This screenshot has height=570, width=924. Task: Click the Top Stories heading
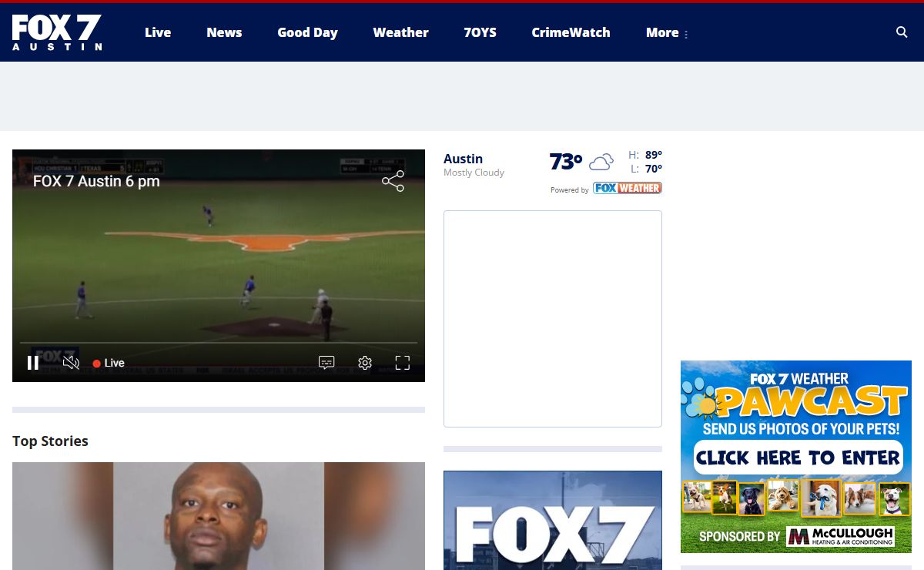point(50,441)
